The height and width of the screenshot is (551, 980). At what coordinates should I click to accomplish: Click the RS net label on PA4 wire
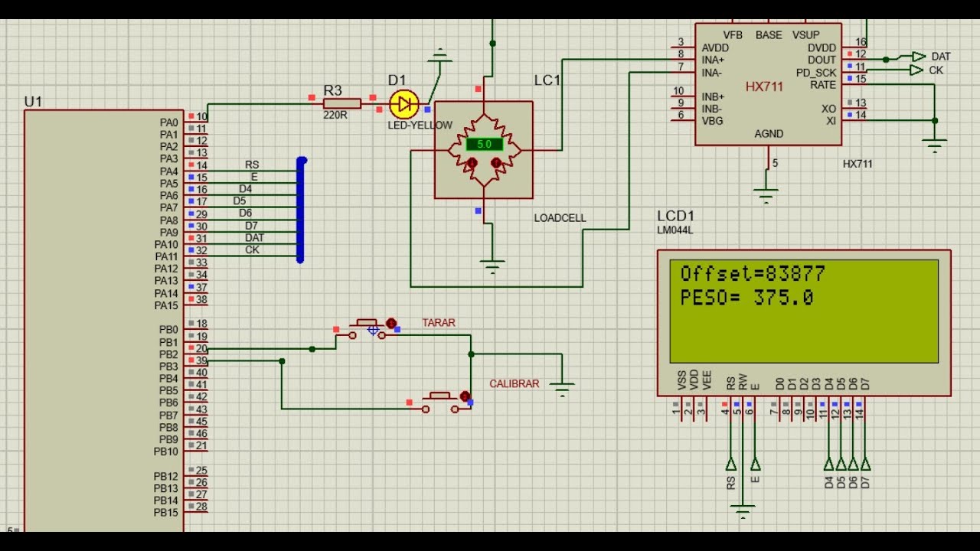pos(252,165)
